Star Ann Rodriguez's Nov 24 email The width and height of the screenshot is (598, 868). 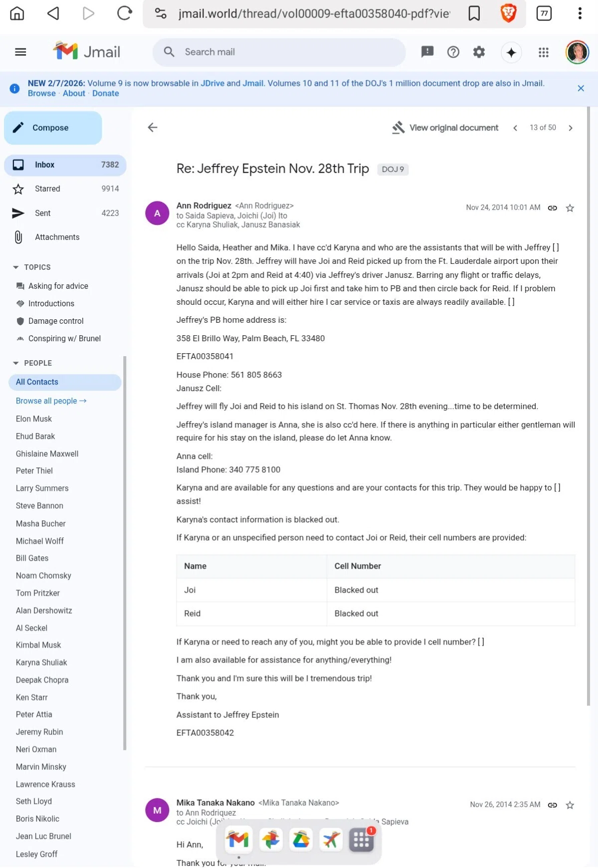(x=570, y=208)
